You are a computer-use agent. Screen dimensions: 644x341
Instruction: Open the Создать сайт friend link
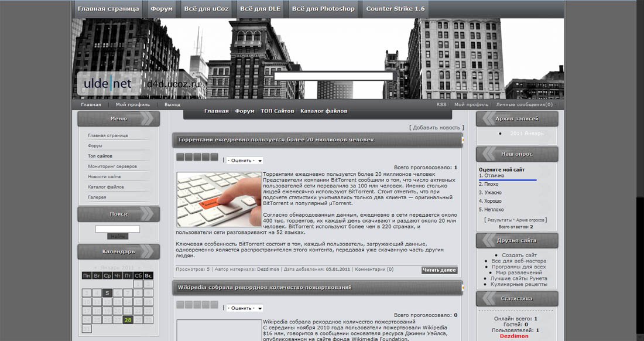pyautogui.click(x=519, y=255)
